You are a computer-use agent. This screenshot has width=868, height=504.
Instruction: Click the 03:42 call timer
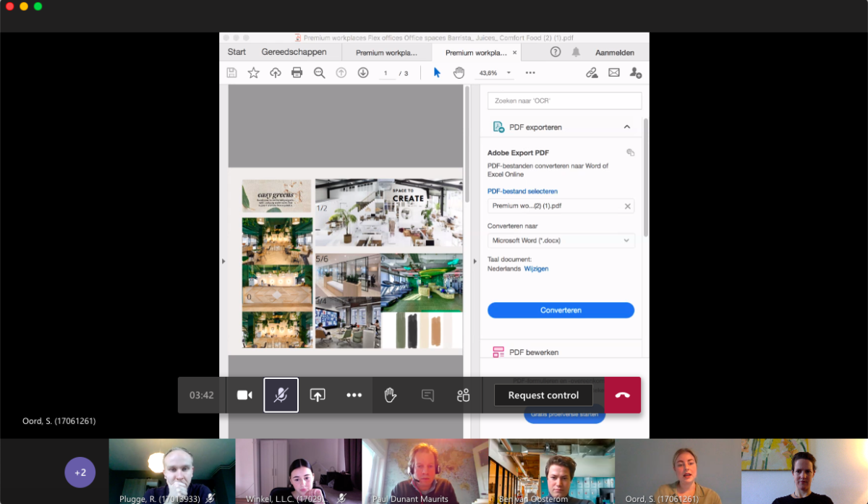202,395
